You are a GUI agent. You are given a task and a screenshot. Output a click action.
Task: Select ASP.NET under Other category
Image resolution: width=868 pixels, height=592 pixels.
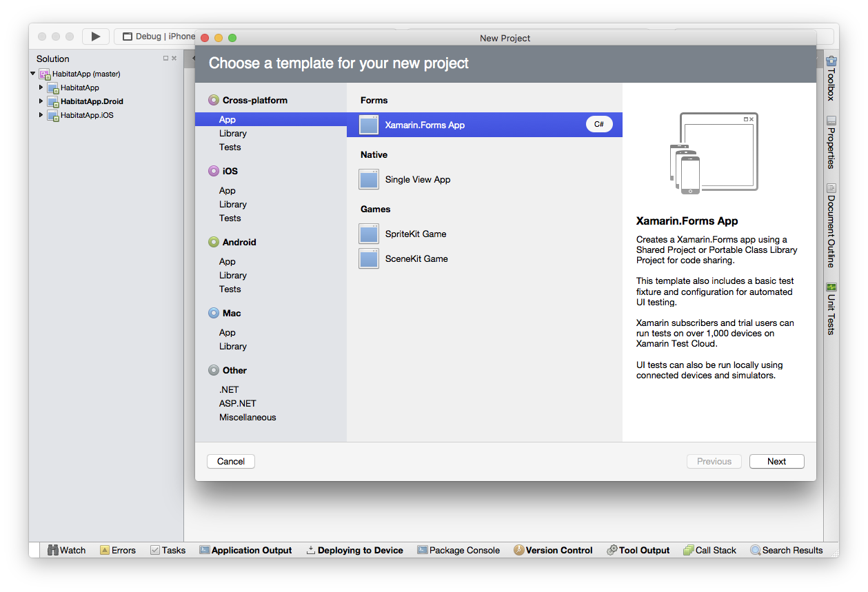pos(238,404)
